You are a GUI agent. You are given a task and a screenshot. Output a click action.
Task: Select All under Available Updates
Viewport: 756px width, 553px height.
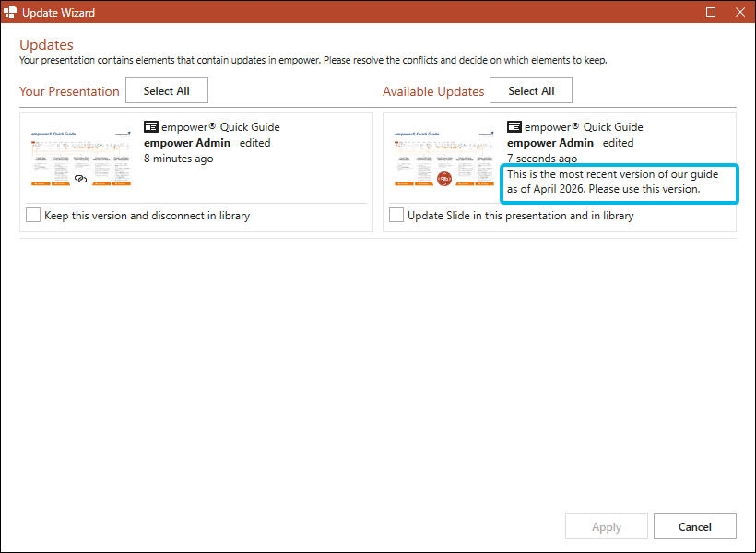[531, 90]
